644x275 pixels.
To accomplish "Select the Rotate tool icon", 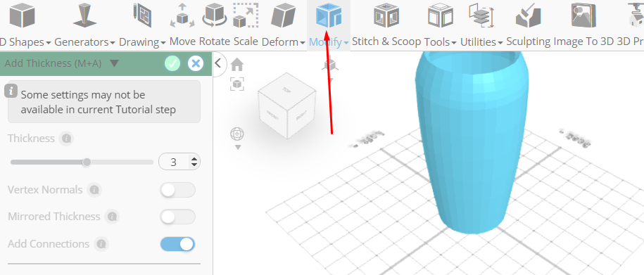I will (x=215, y=15).
